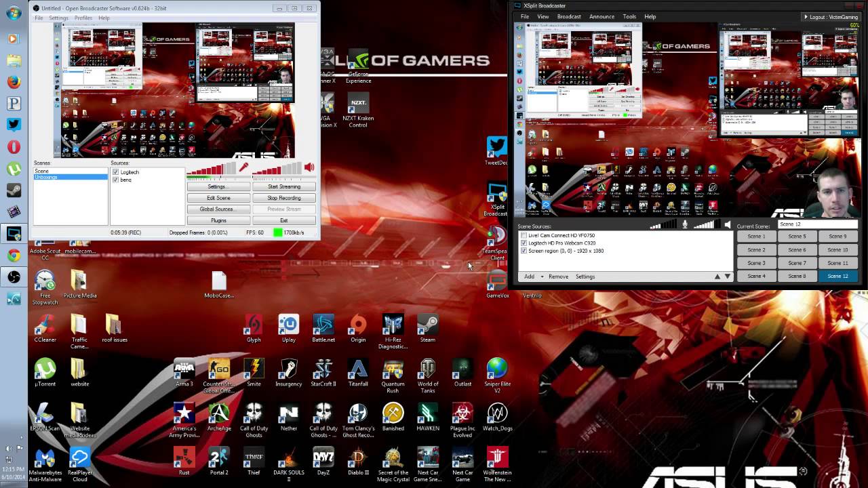The width and height of the screenshot is (868, 488).
Task: Uncheck Screen region source in XSplit
Action: (x=524, y=251)
